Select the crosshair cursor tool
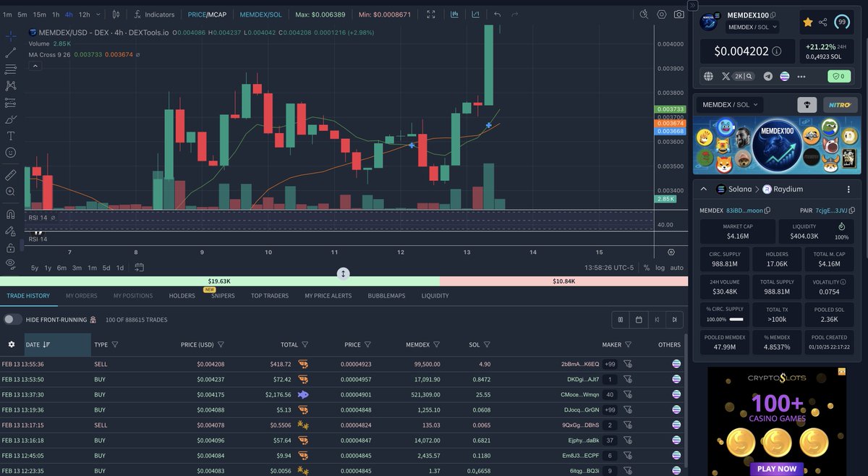This screenshot has width=868, height=476. click(x=11, y=35)
